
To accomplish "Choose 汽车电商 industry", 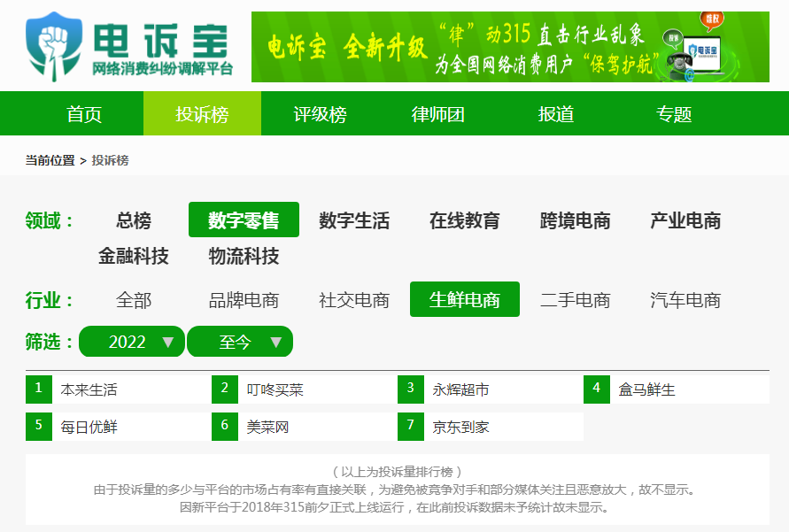I will (x=685, y=300).
